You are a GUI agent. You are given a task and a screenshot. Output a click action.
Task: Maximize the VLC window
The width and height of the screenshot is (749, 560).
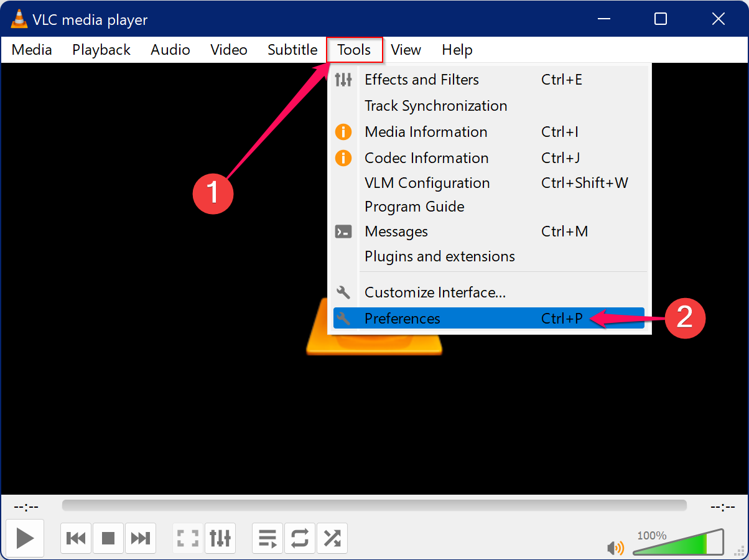661,19
